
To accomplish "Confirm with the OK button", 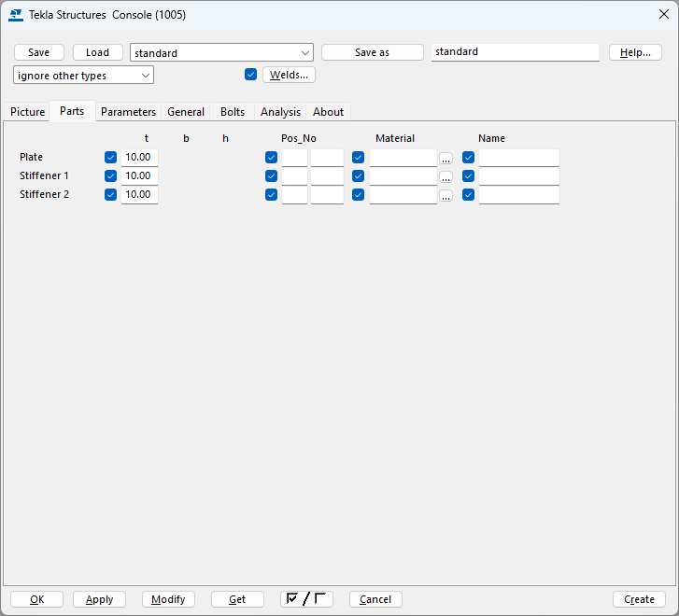I will 36,599.
